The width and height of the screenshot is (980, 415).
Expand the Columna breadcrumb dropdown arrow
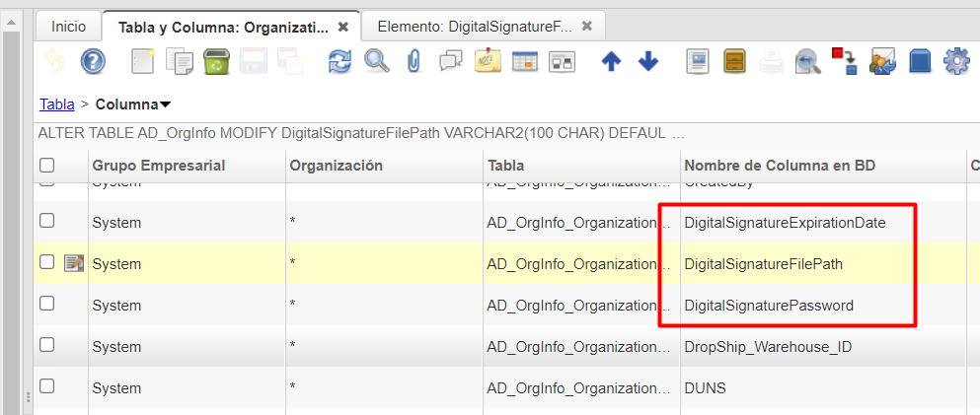point(165,104)
